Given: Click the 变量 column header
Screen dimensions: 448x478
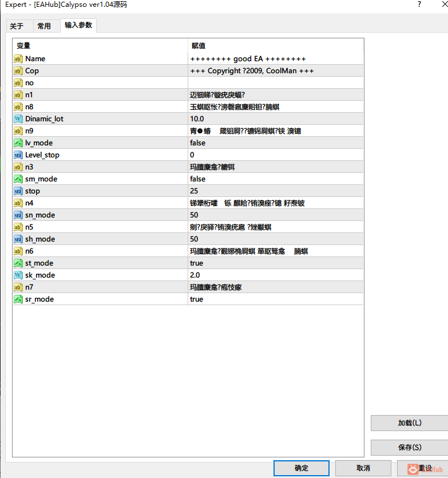Looking at the screenshot, I should coord(100,46).
